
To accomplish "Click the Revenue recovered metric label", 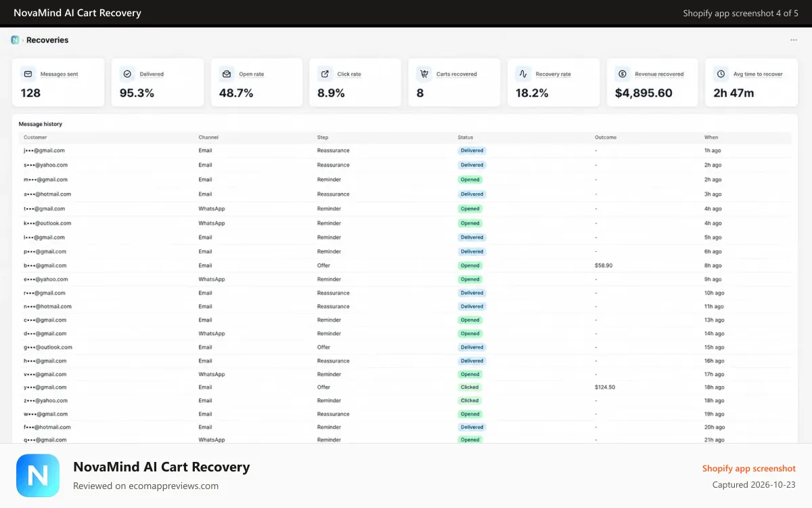I will 659,75.
